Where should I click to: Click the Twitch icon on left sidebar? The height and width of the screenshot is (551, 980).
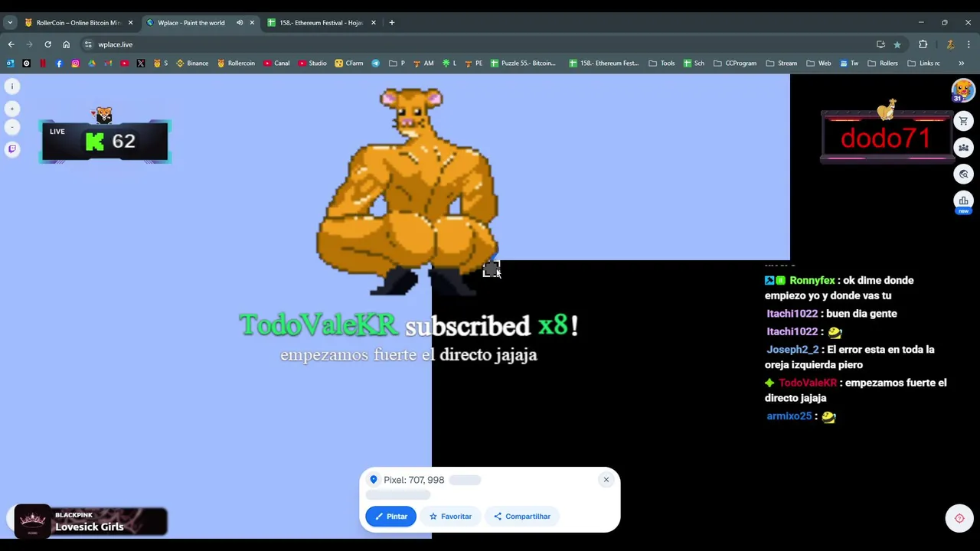pos(12,149)
